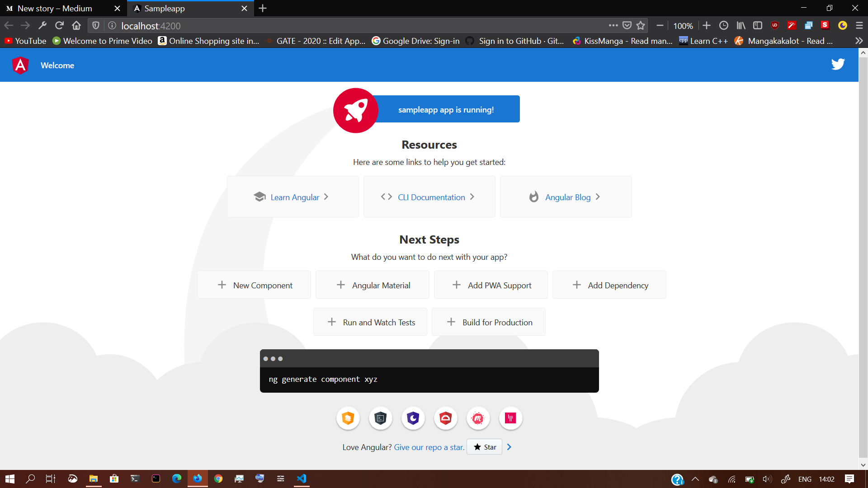Viewport: 868px width, 488px height.
Task: Save page to Pocket icon
Action: 627,26
